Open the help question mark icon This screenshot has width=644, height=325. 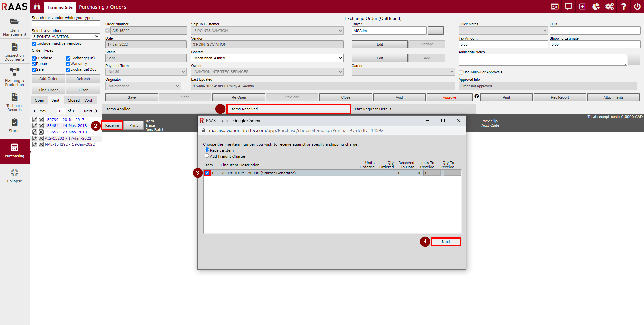(x=623, y=7)
